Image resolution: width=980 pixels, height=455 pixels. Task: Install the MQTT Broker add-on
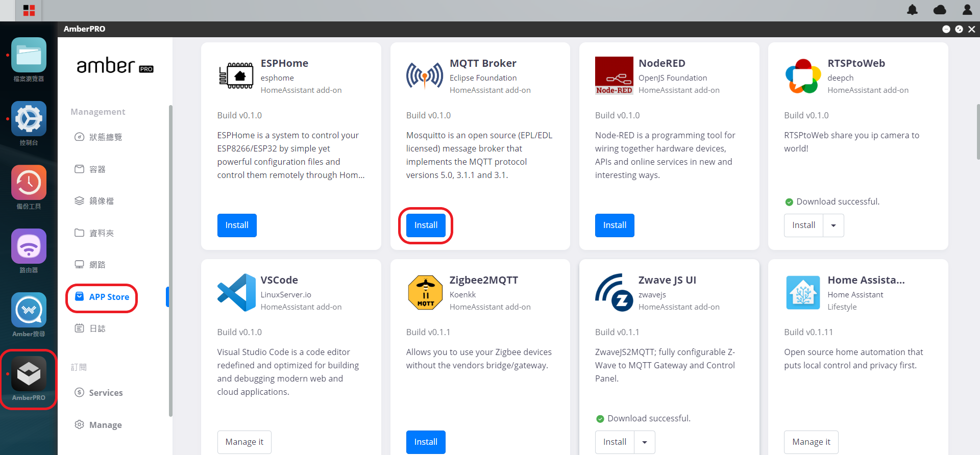pos(426,225)
